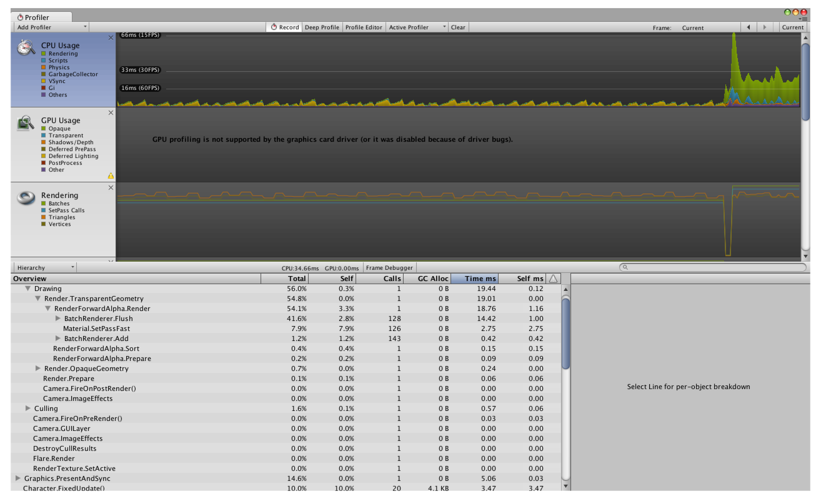Toggle GarbageCollector category in CPU Usage
This screenshot has height=504, width=821.
pos(43,74)
